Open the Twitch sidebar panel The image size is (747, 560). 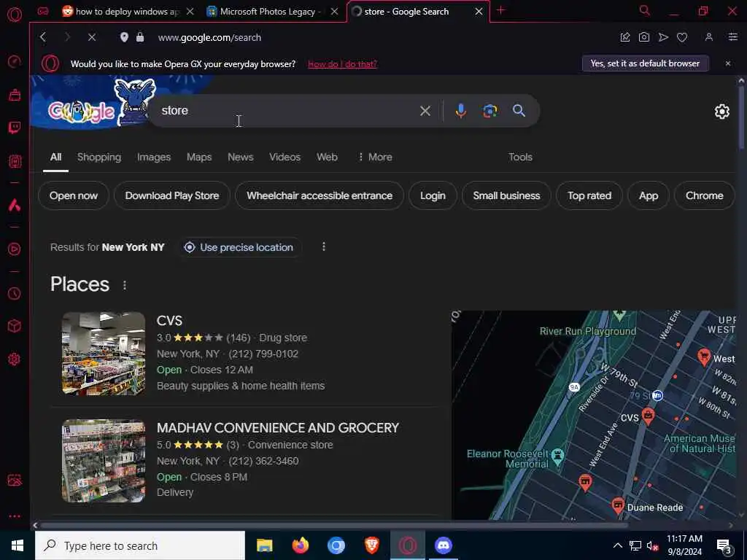(15, 128)
